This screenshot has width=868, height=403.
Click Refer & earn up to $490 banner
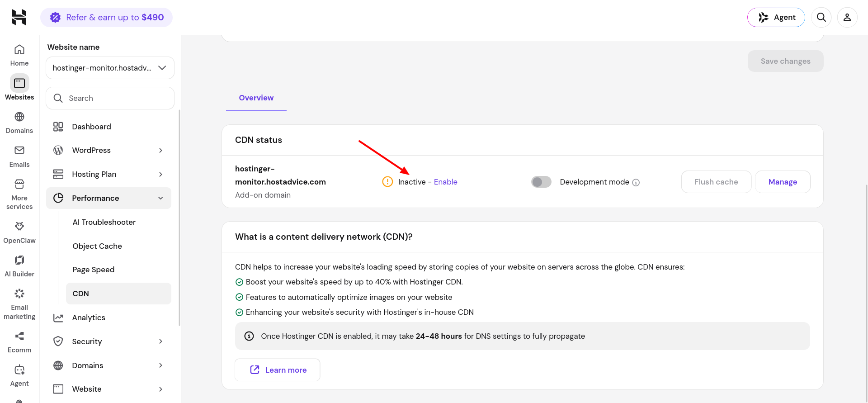[107, 17]
